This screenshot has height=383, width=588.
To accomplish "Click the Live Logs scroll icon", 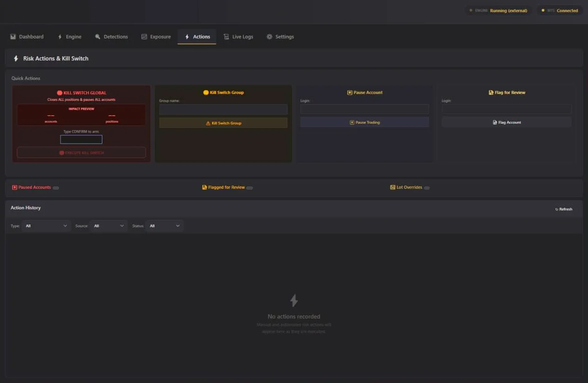I will [x=226, y=37].
